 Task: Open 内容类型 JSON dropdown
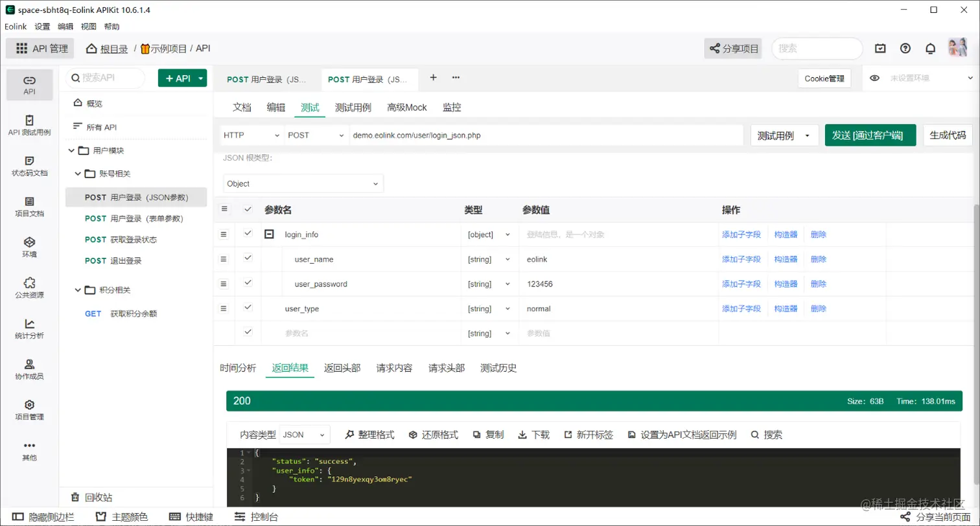pyautogui.click(x=305, y=435)
